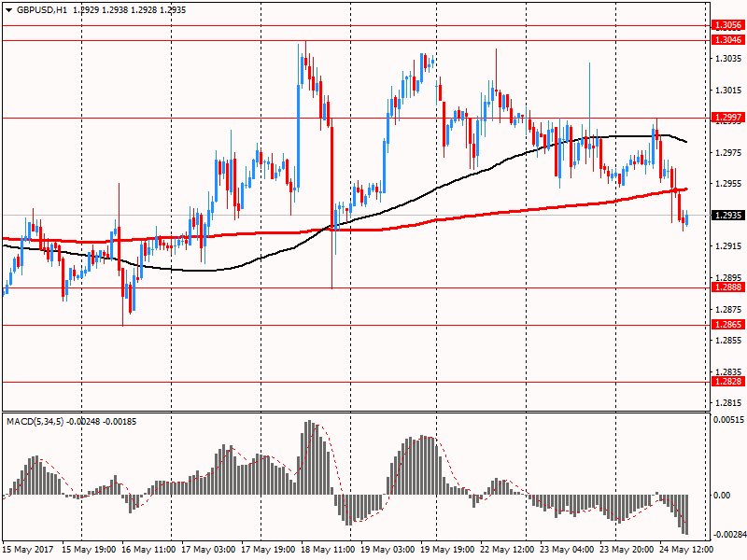Click the 23 May 20:00 time label
The width and height of the screenshot is (747, 560).
[x=627, y=550]
